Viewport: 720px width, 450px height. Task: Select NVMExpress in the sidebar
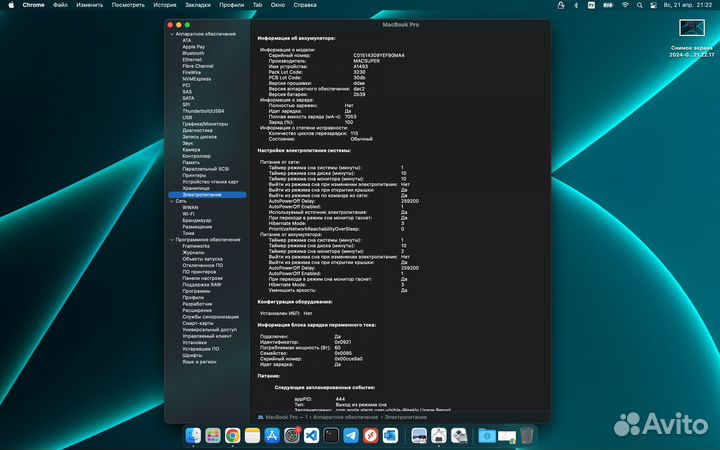[x=197, y=79]
